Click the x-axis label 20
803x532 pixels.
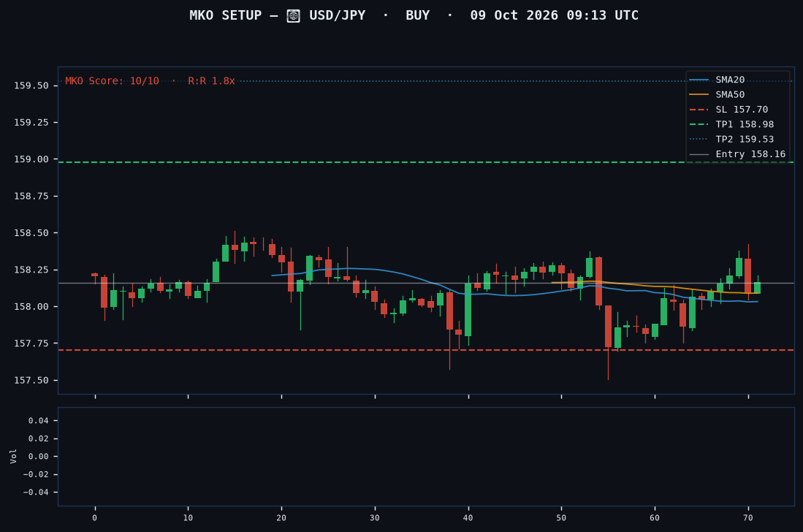281,517
